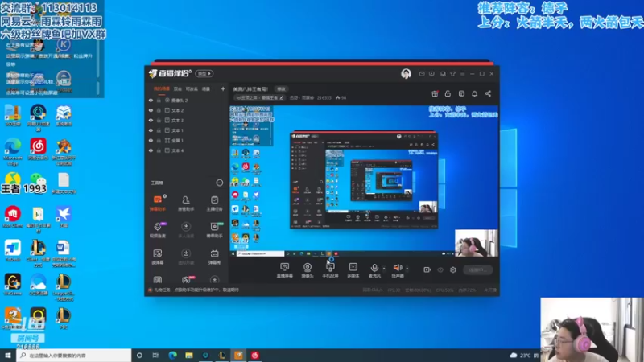Hide the 文本 4 layer with its eye icon

click(x=151, y=150)
